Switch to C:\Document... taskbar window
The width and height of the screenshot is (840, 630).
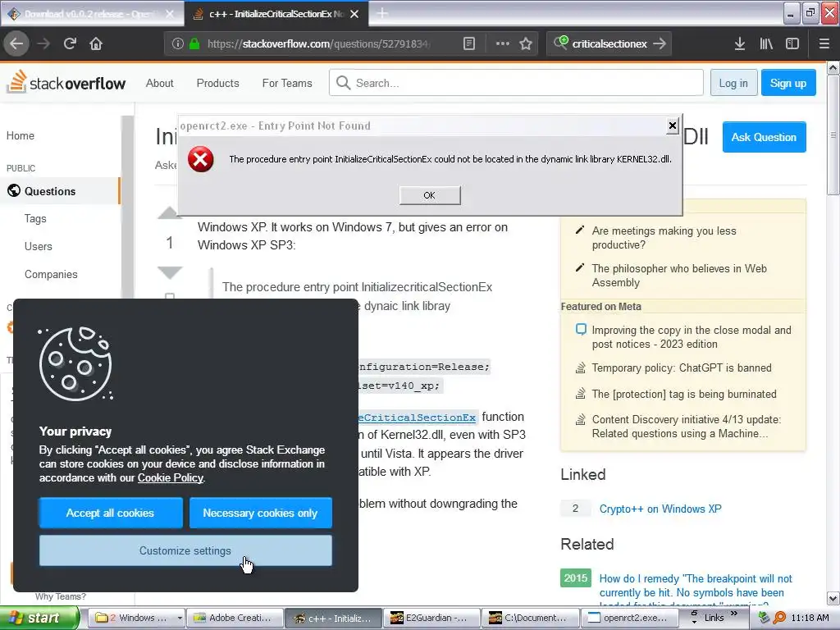(x=531, y=618)
